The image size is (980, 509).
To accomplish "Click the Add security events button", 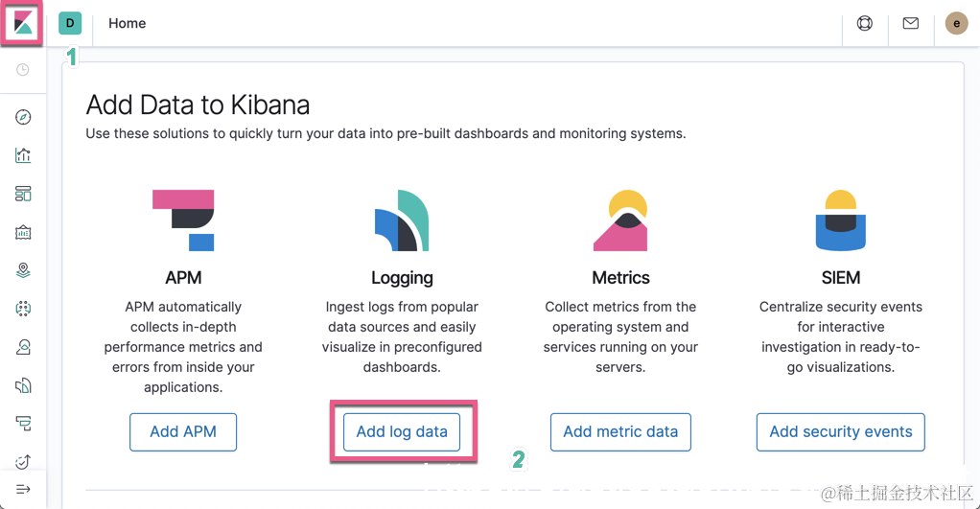I will click(x=841, y=431).
